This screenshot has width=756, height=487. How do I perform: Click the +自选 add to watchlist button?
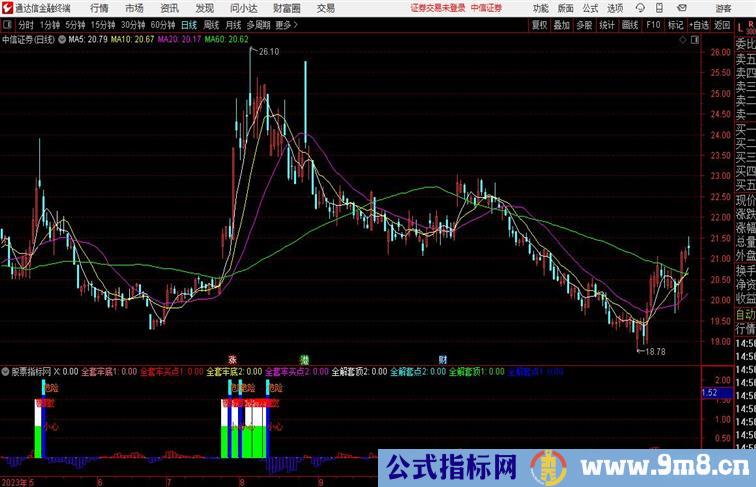coord(699,24)
